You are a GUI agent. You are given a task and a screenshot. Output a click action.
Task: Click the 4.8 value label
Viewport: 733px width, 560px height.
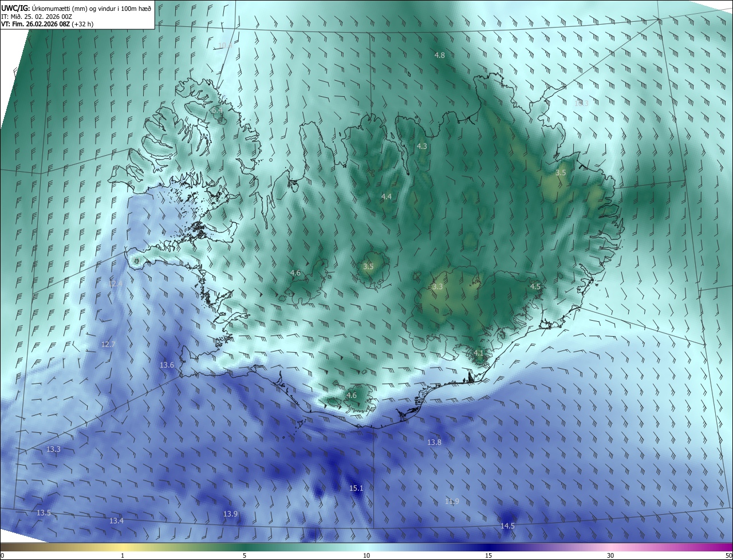440,55
